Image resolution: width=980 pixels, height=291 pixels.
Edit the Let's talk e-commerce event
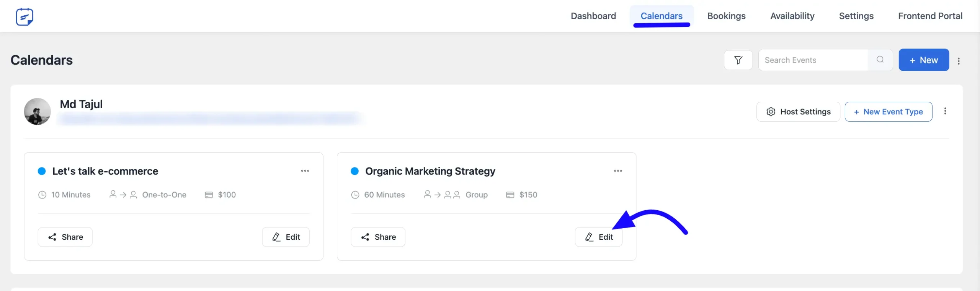pyautogui.click(x=286, y=237)
